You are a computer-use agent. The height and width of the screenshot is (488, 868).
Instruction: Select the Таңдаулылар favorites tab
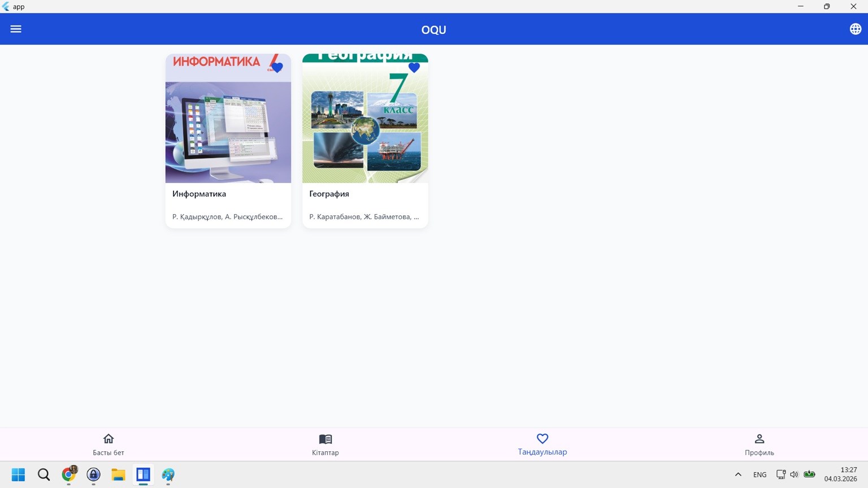coord(542,445)
